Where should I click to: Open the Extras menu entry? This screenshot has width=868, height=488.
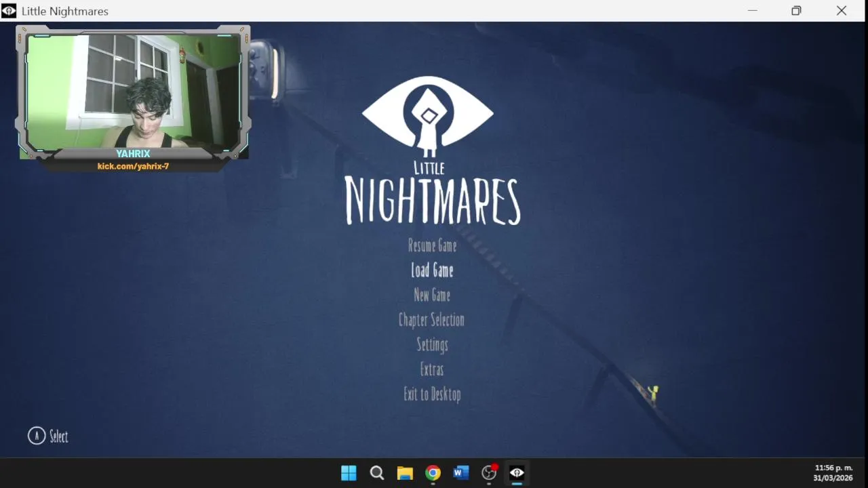pos(432,369)
